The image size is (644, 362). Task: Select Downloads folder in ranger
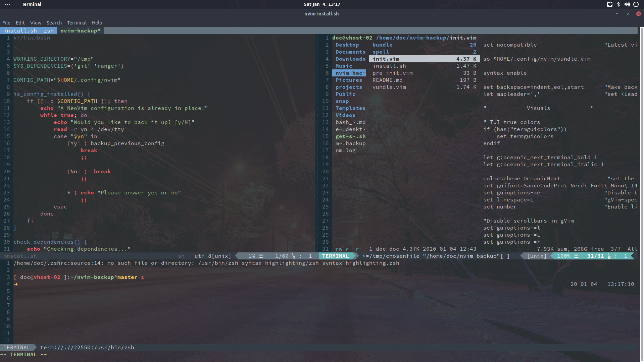click(x=350, y=59)
